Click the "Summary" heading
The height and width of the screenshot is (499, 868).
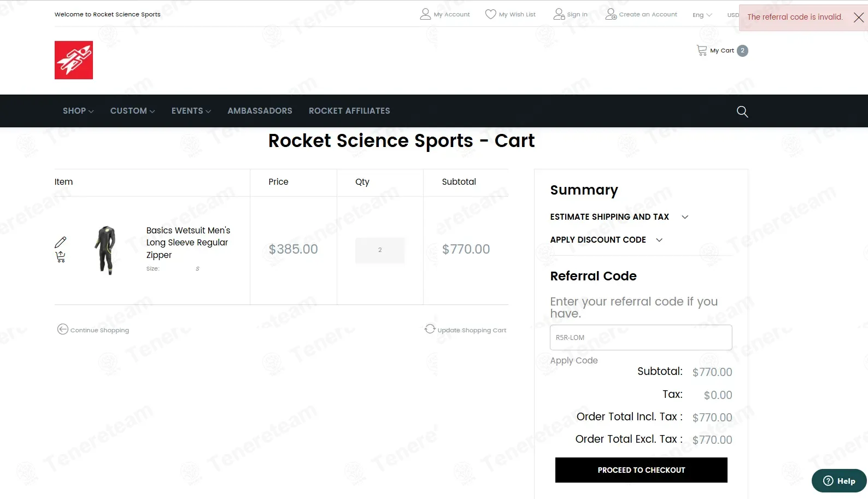[584, 190]
